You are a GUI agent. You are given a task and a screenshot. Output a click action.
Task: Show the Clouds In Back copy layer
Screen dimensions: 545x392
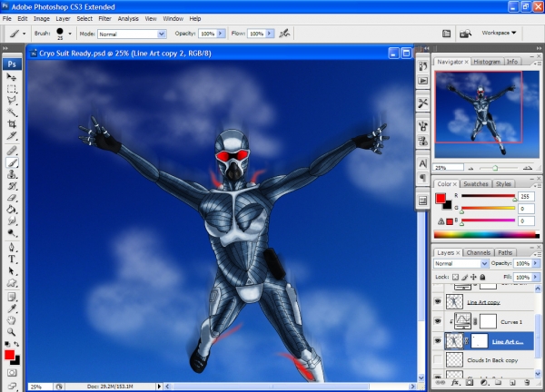(438, 359)
